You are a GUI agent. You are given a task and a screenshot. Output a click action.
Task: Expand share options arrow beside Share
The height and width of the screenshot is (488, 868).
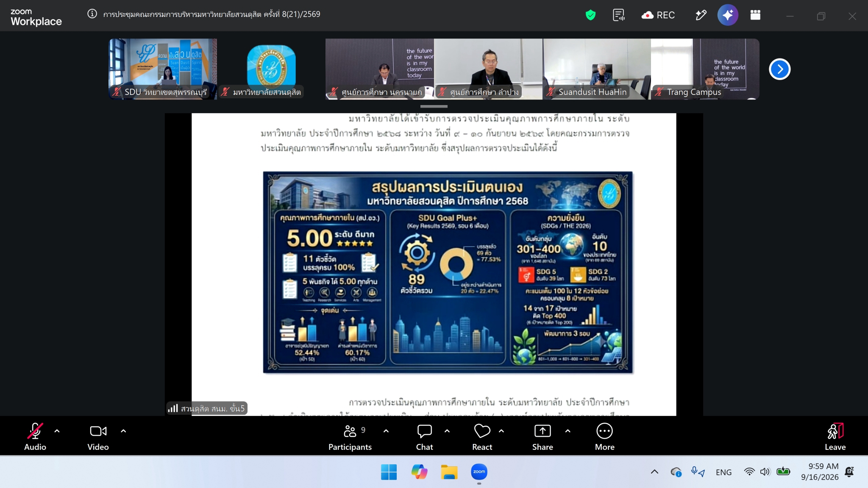pos(568,431)
